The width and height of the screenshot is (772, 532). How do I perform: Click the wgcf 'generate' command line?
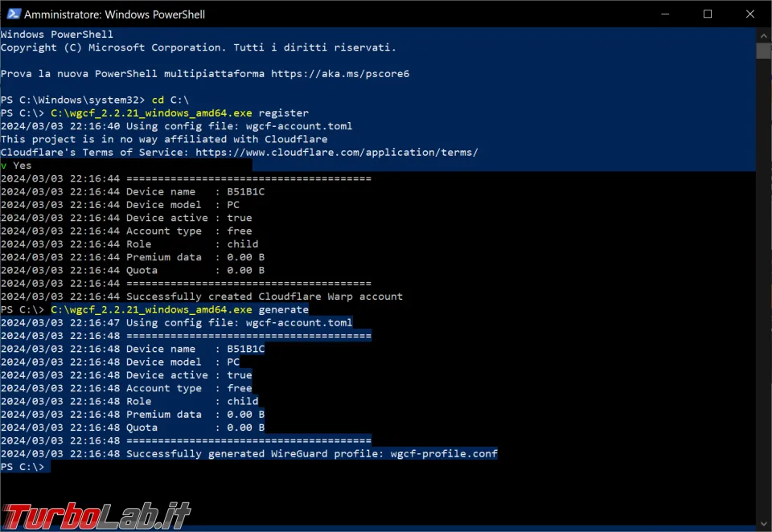(155, 309)
